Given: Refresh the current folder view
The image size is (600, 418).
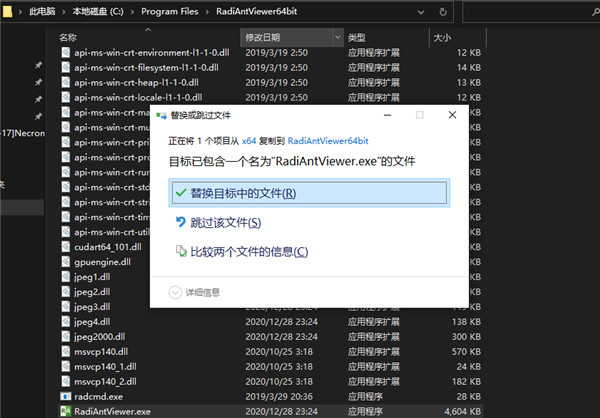Looking at the screenshot, I should (443, 12).
